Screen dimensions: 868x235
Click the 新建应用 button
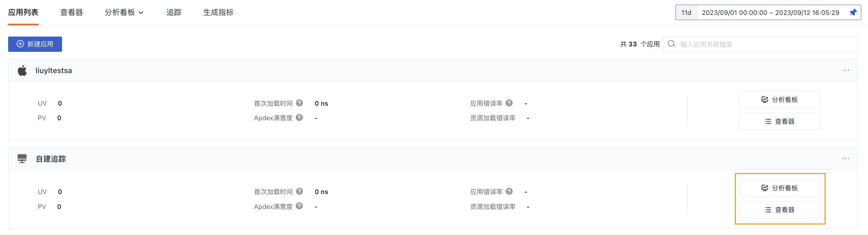point(35,44)
